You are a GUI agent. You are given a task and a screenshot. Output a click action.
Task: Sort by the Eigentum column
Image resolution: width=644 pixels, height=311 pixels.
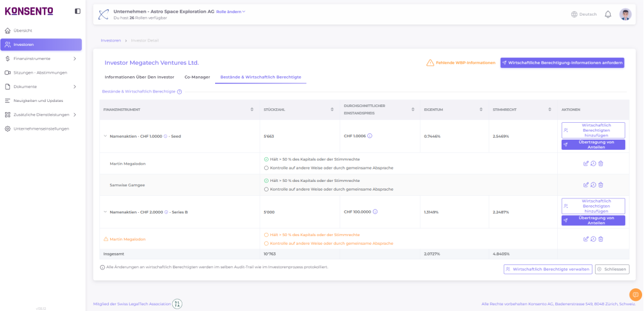[481, 110]
